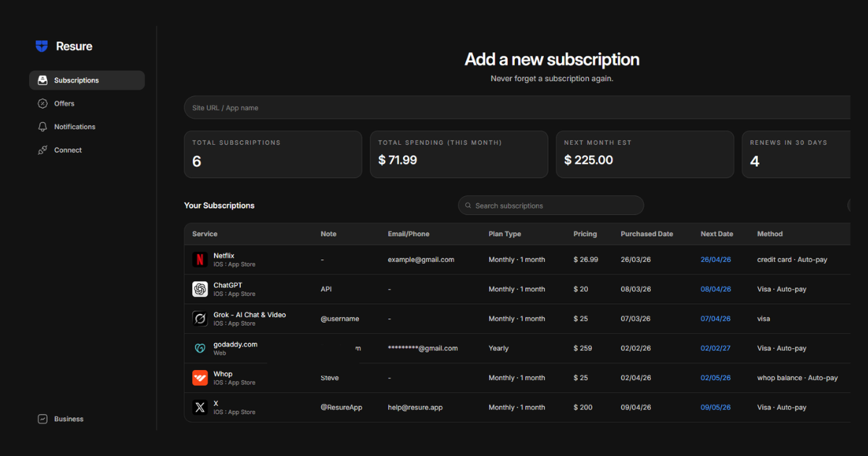Click the Purchased Date column header
This screenshot has width=868, height=456.
click(647, 234)
